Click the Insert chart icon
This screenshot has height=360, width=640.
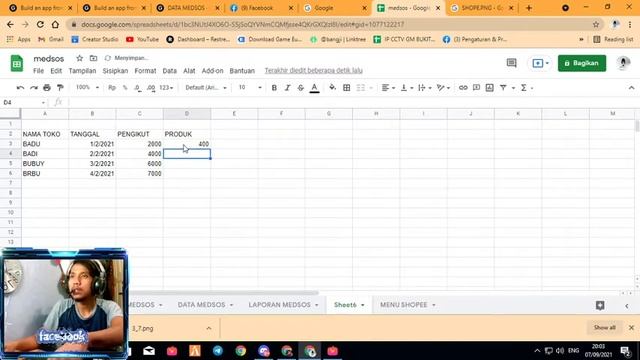pyautogui.click(x=489, y=88)
